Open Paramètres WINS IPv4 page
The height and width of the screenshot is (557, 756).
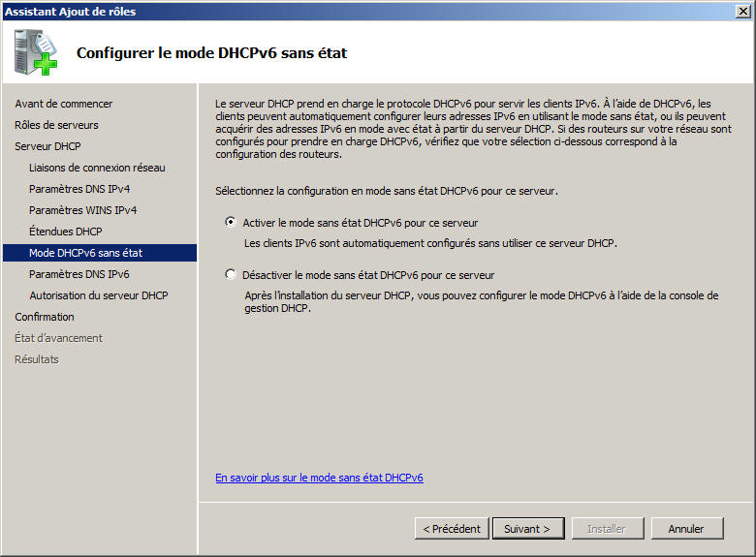point(82,210)
